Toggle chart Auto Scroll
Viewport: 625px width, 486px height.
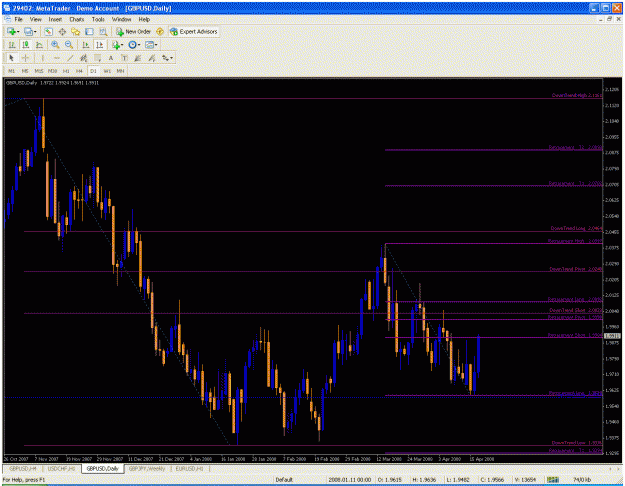(x=85, y=45)
